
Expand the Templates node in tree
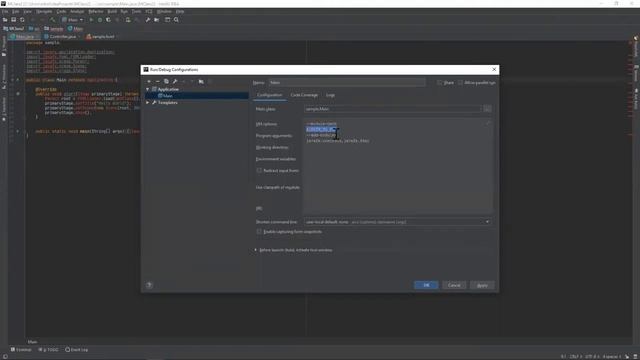tap(148, 102)
